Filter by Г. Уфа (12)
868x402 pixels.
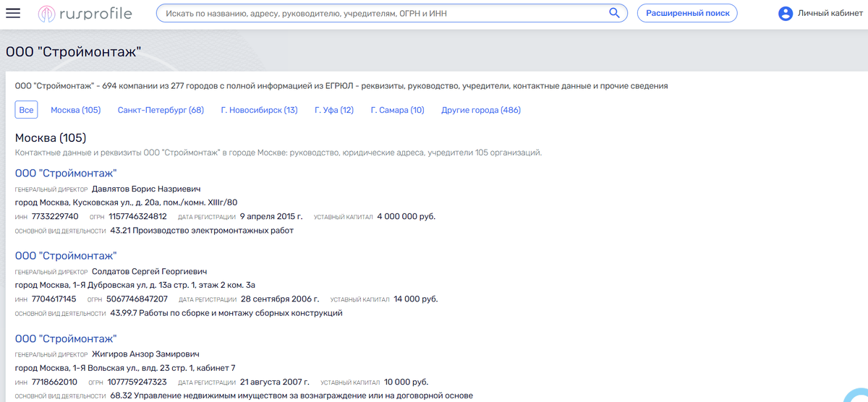pyautogui.click(x=334, y=110)
